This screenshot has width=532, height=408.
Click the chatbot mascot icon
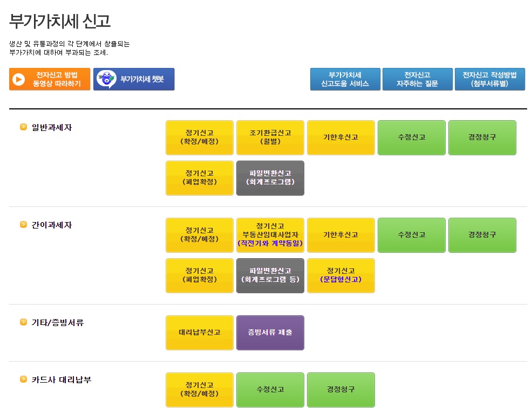pos(106,79)
